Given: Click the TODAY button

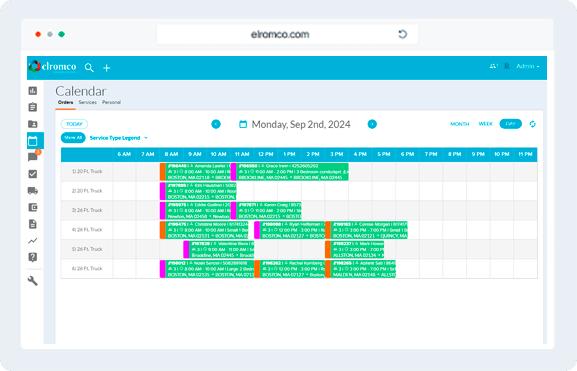Looking at the screenshot, I should point(74,124).
